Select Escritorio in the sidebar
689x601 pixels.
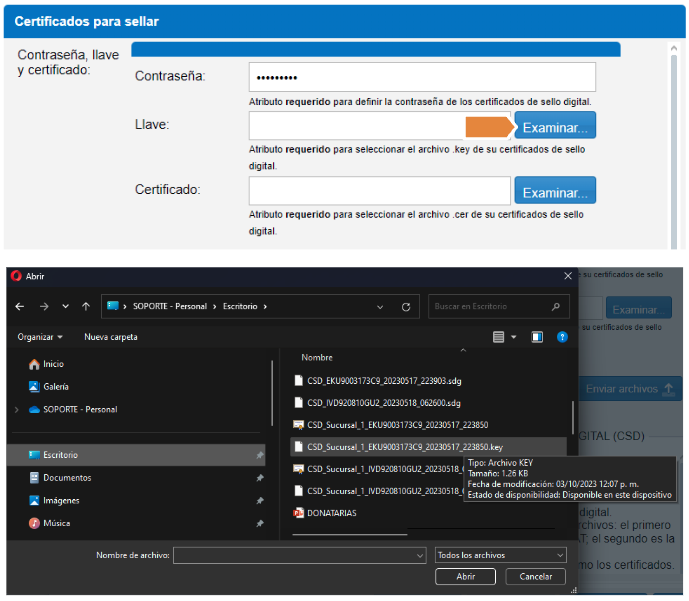[60, 455]
